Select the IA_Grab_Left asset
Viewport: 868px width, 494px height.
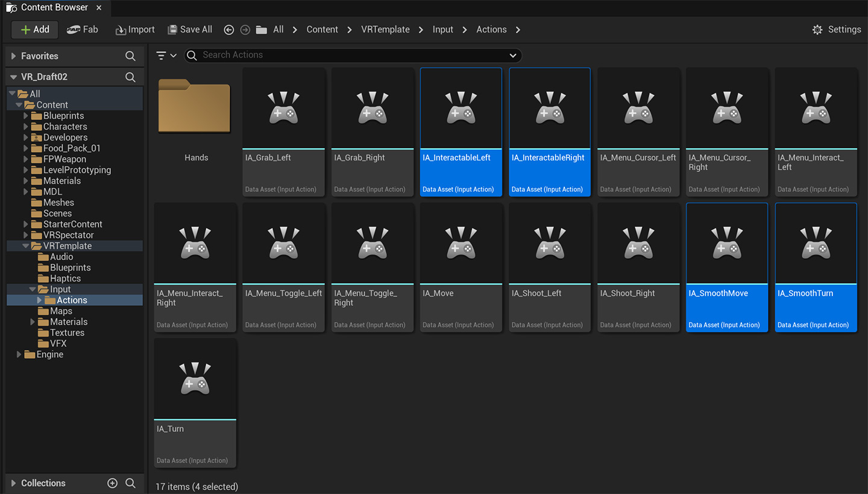pos(284,131)
